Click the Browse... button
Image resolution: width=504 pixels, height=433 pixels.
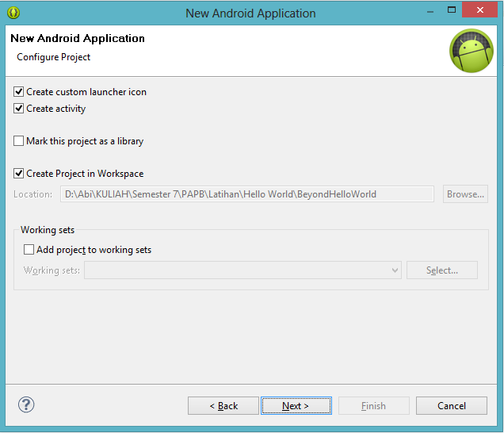point(465,194)
